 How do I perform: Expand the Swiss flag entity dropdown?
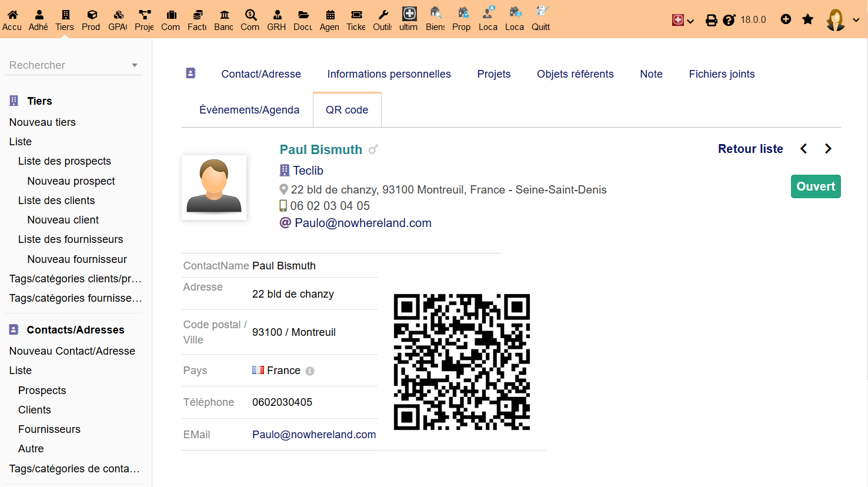point(683,20)
